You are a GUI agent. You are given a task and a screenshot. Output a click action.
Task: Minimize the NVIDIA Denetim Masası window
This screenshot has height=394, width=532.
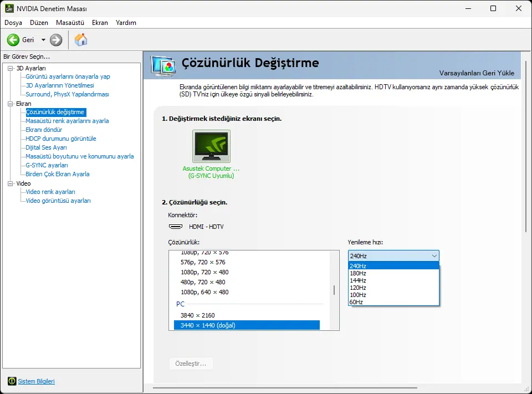(468, 8)
